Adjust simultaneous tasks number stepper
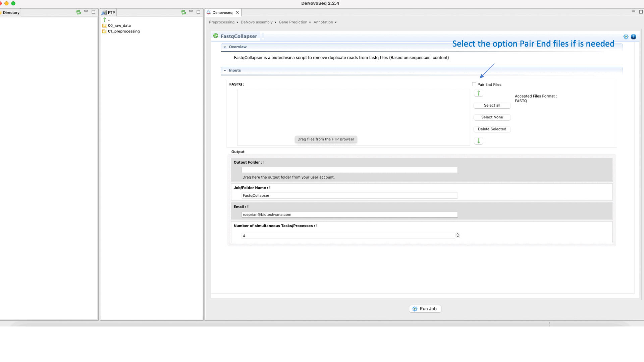Image resolution: width=644 pixels, height=362 pixels. point(458,236)
